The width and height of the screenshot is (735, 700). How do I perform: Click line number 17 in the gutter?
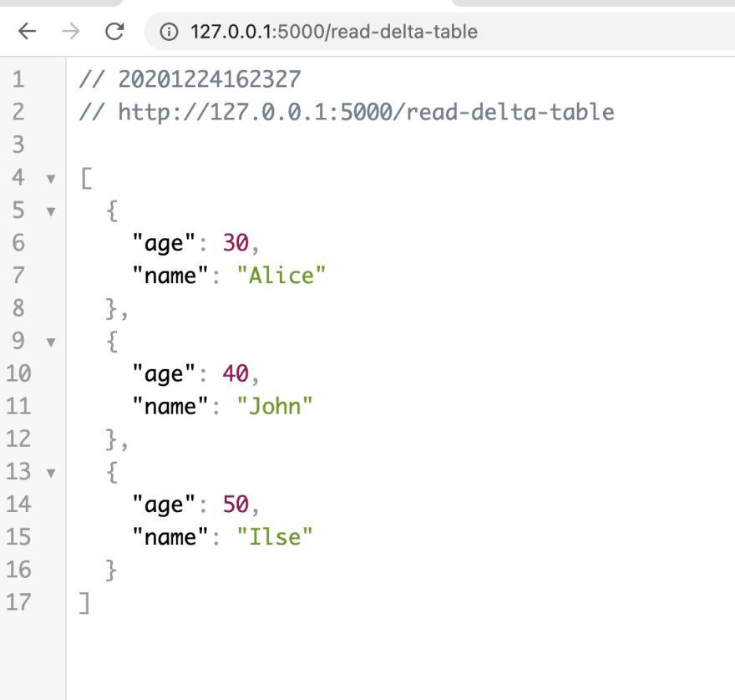18,602
